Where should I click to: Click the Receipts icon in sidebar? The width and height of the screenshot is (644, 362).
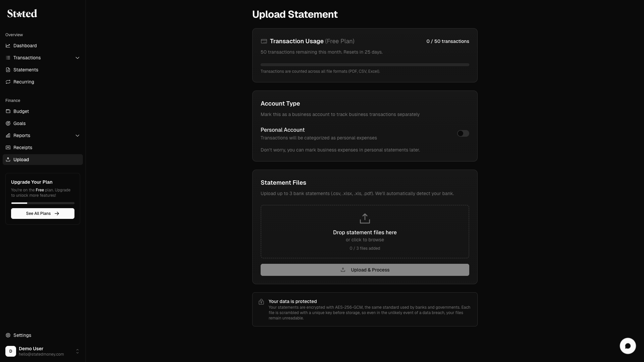coord(8,147)
